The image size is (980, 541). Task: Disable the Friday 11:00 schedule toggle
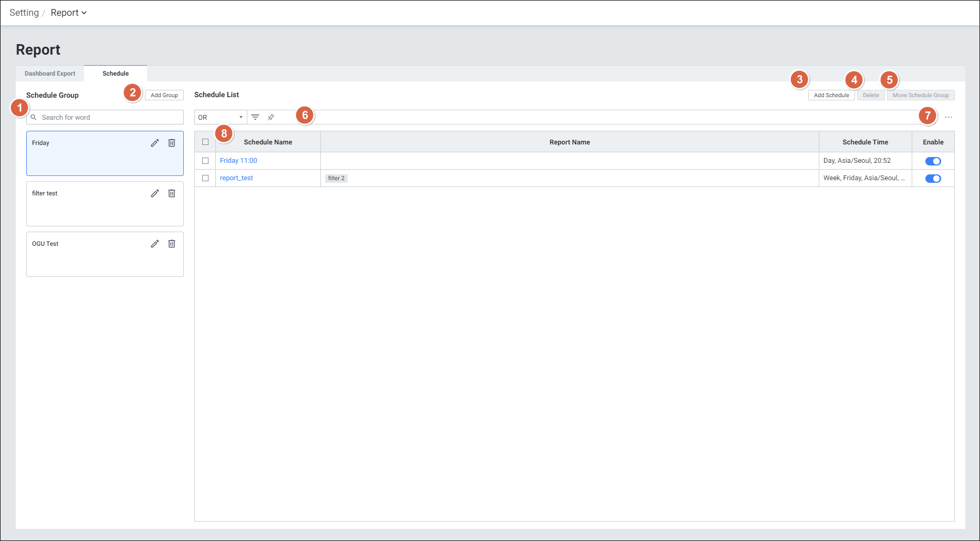(933, 161)
